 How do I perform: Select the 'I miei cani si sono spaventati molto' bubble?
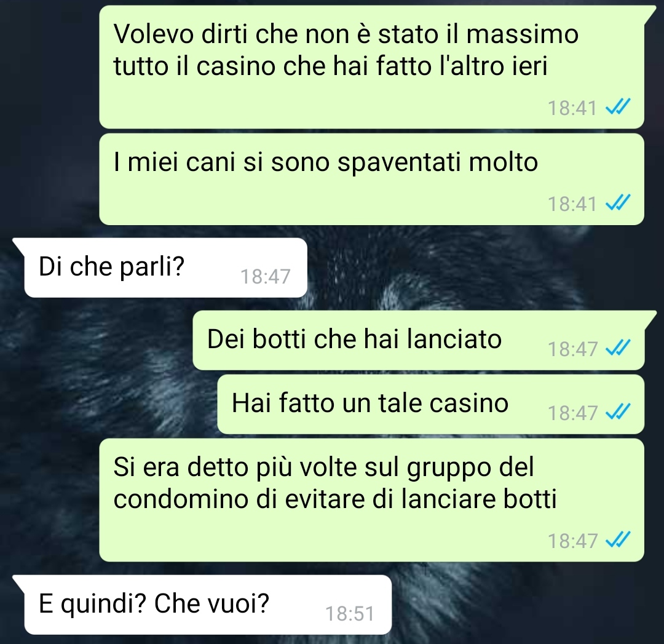pyautogui.click(x=372, y=179)
